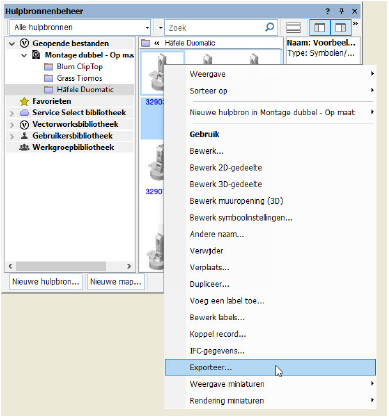Select the Häfele Duomatic folder in tree
This screenshot has height=417, width=389.
[x=85, y=89]
